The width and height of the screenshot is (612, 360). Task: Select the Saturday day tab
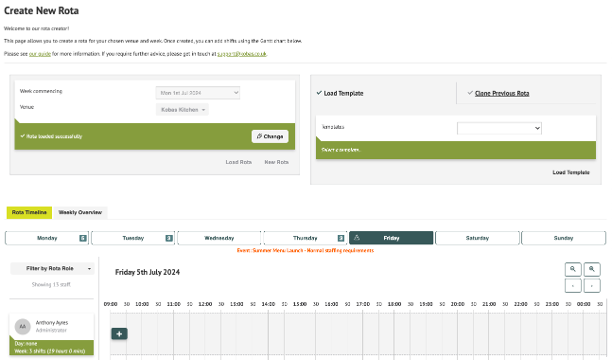pos(477,238)
